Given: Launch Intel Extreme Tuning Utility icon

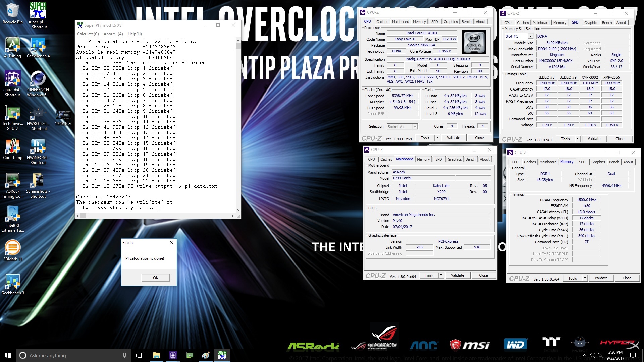Looking at the screenshot, I should point(12,220).
